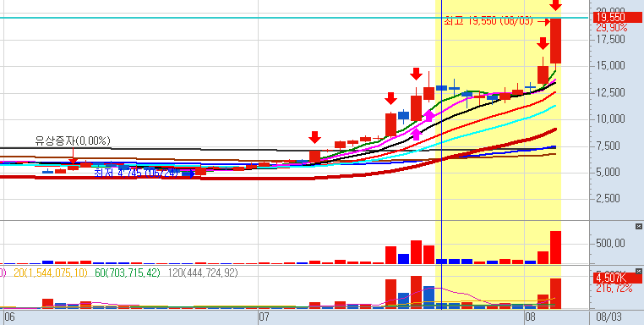Screen dimensions: 644x325
Task: Click the 29,90% change rate text
Action: 612,28
